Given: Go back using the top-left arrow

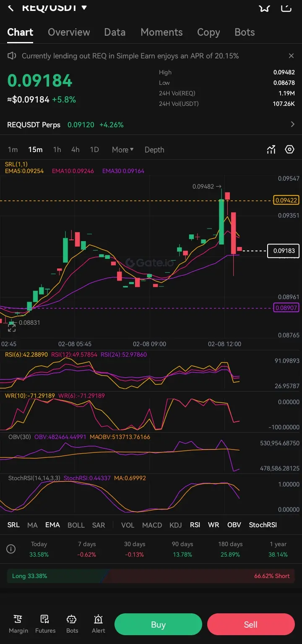Looking at the screenshot, I should click(11, 7).
